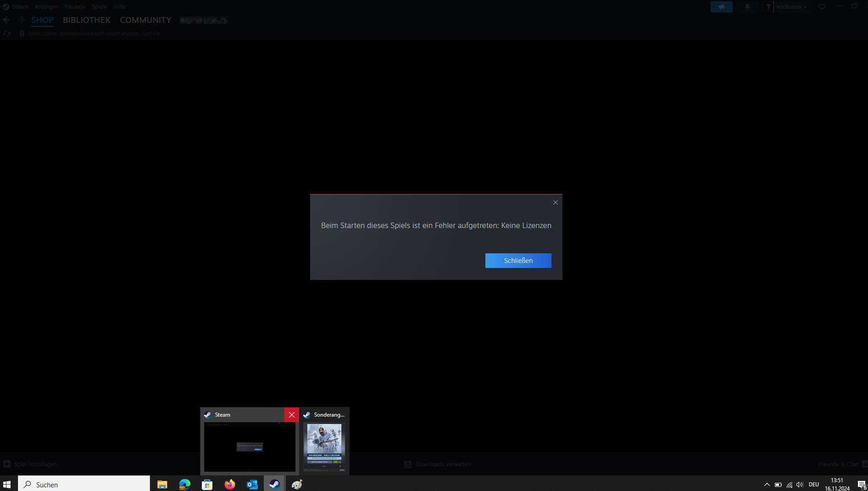Open the Freunde menu
This screenshot has height=491, width=868.
tap(75, 7)
